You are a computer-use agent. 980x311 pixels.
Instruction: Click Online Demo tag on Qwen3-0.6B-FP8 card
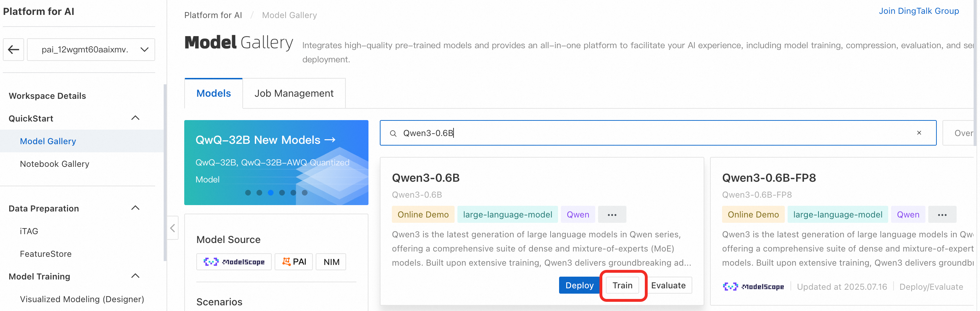click(753, 215)
